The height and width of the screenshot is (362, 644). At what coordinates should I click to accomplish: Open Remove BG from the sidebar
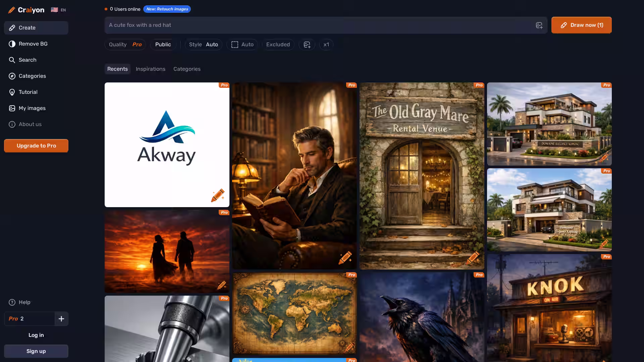[33, 44]
